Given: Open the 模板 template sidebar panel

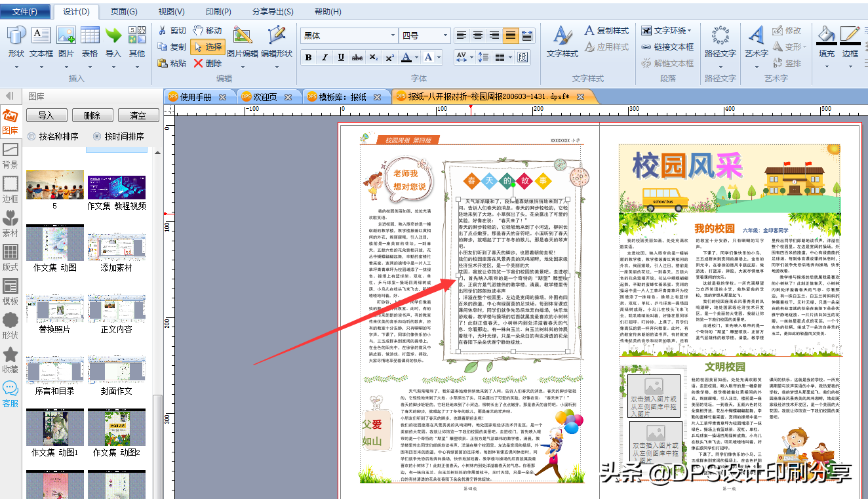Looking at the screenshot, I should tap(10, 292).
